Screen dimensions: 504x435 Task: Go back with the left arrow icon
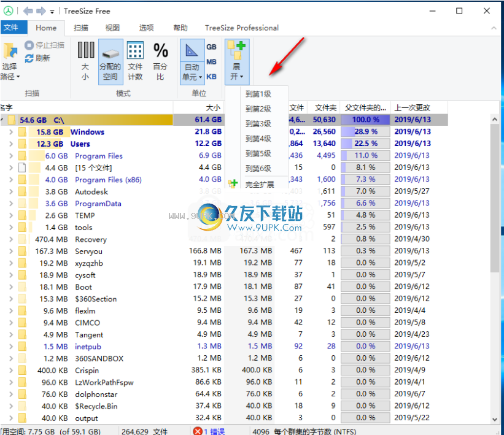[x=28, y=11]
